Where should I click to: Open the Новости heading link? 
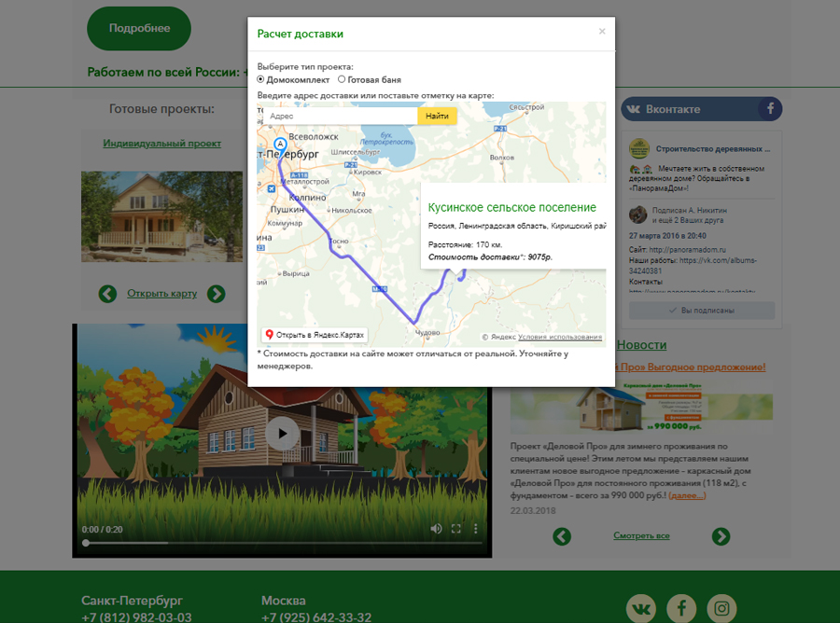pos(641,345)
